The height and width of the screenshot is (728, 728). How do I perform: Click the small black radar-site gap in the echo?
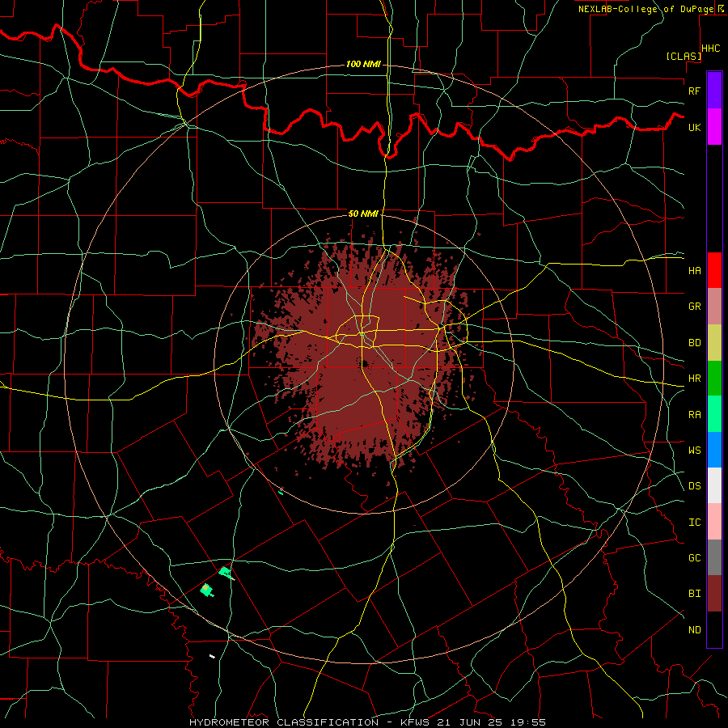click(366, 363)
